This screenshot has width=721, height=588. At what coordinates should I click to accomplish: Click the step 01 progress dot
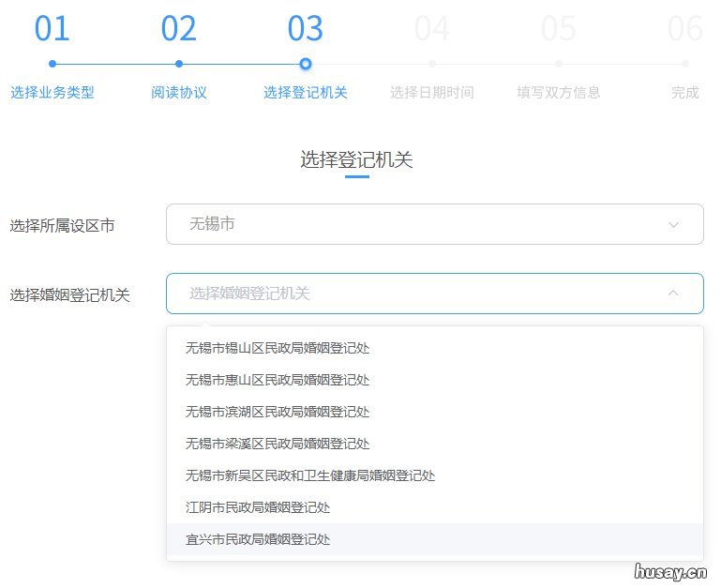coord(53,64)
